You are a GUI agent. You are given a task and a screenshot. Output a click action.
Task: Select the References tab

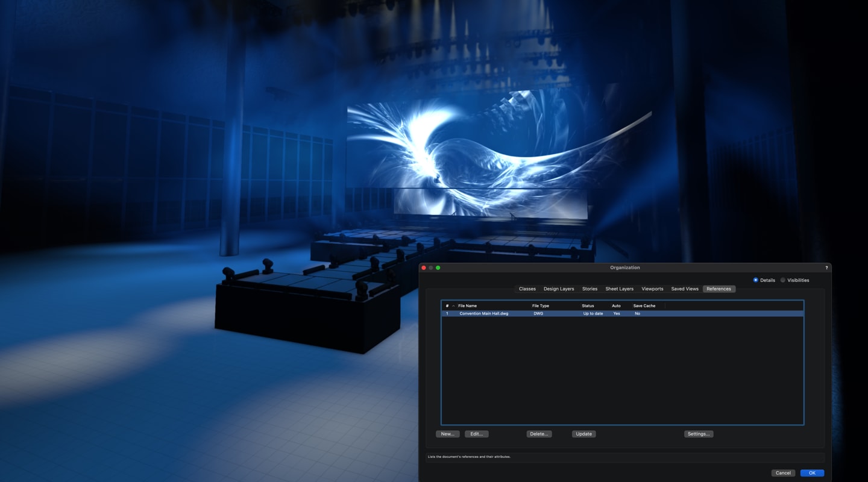pyautogui.click(x=719, y=289)
